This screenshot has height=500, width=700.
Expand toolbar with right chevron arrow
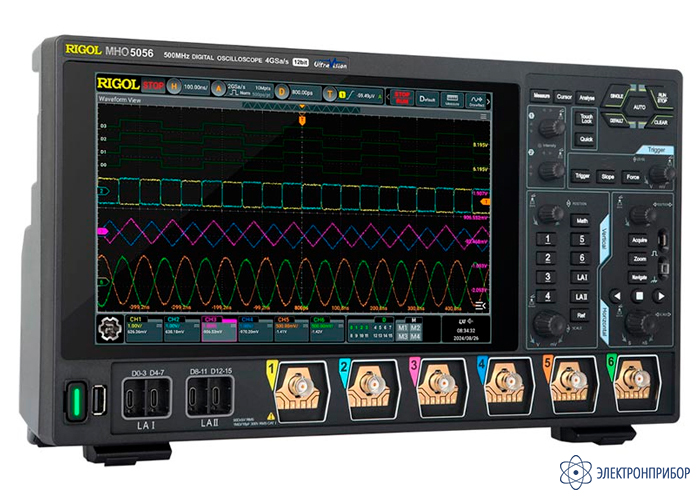[488, 102]
